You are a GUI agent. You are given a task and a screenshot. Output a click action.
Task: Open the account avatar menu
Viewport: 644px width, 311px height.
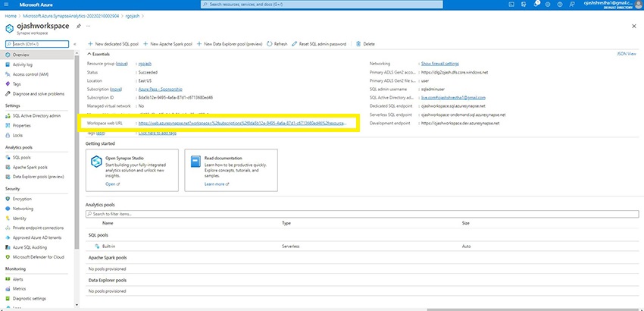(x=639, y=5)
